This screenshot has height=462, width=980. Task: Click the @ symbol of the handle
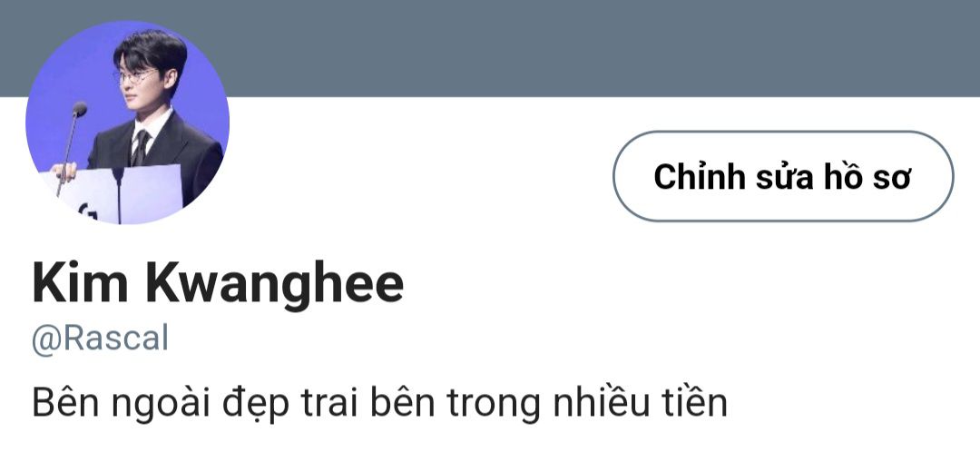(x=46, y=340)
